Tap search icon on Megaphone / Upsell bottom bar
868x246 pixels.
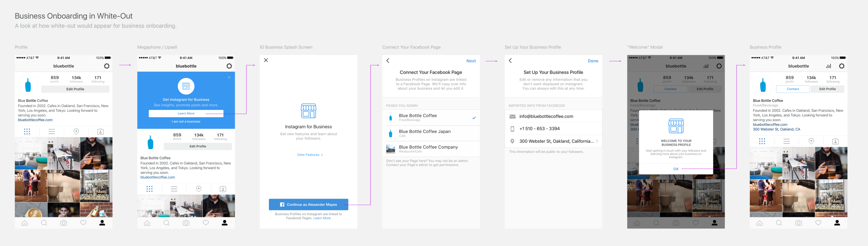167,223
